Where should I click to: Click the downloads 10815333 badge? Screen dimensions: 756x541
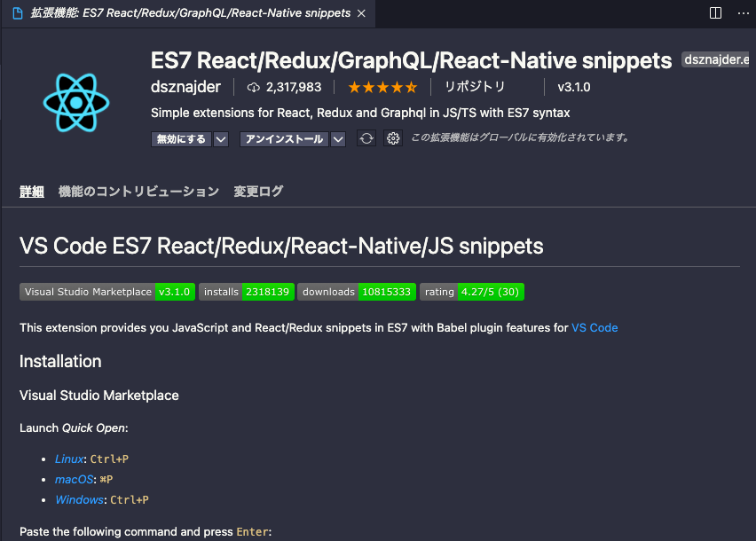coord(357,292)
